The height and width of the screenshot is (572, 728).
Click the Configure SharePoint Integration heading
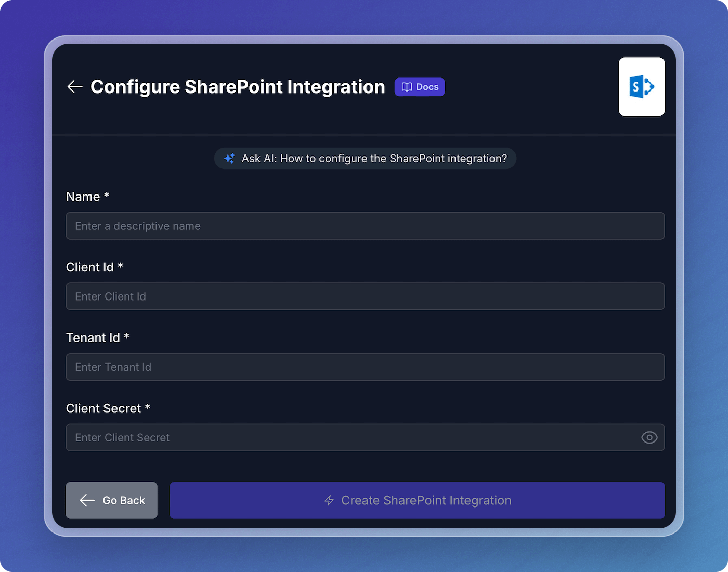(238, 87)
